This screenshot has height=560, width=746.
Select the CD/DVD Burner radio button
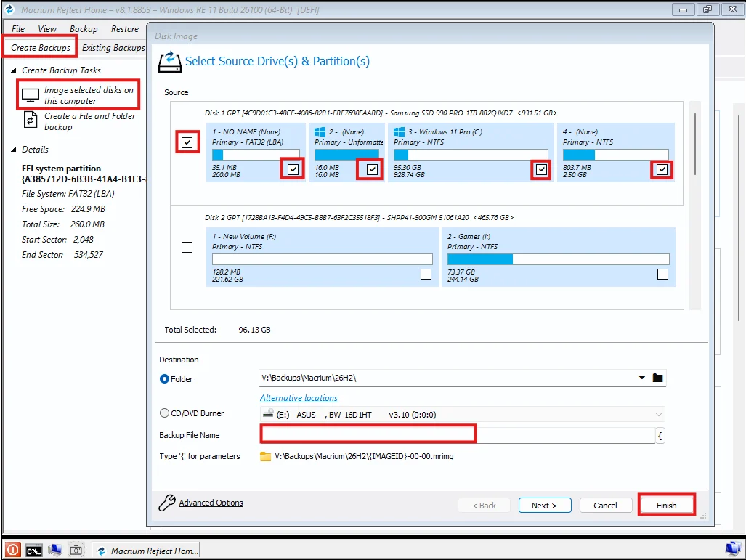click(165, 413)
